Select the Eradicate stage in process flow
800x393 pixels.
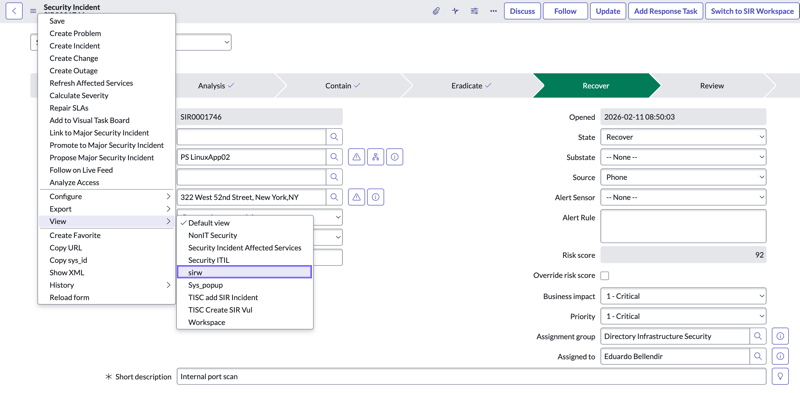[x=470, y=86]
